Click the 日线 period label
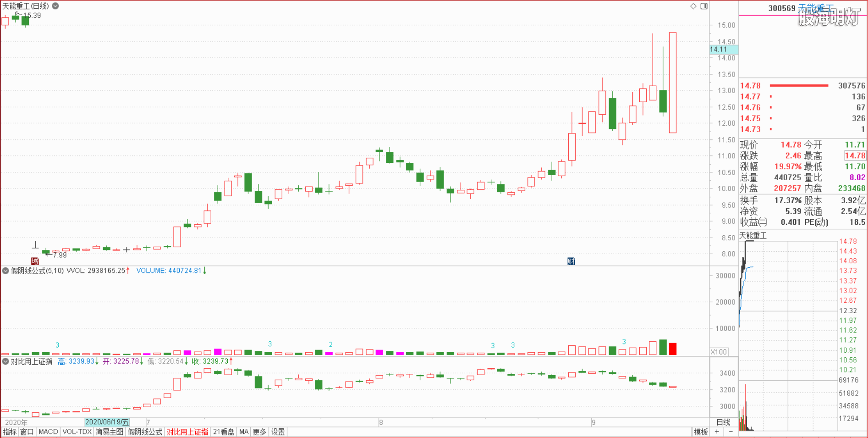Screen dimensions: 868x438 pyautogui.click(x=723, y=422)
